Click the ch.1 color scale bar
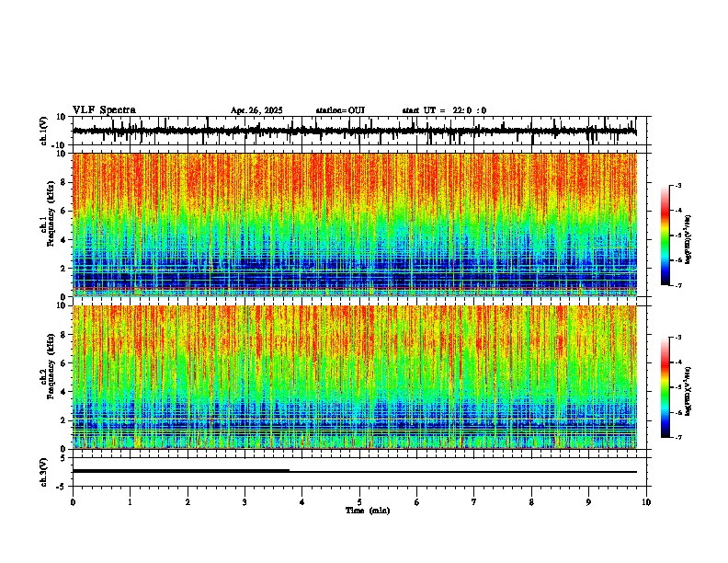 pos(665,236)
